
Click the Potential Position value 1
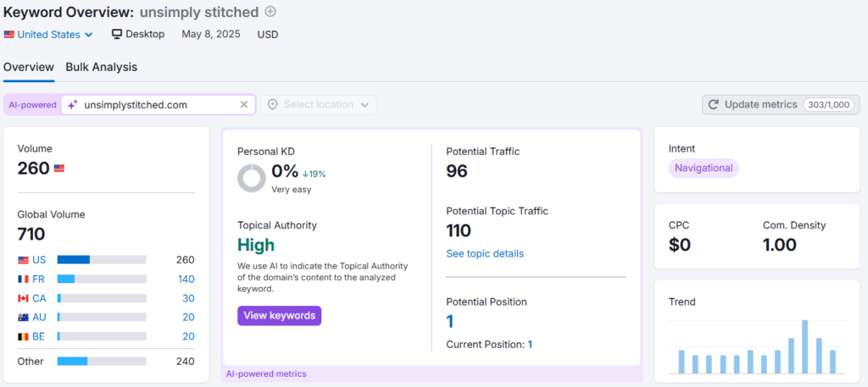tap(450, 321)
